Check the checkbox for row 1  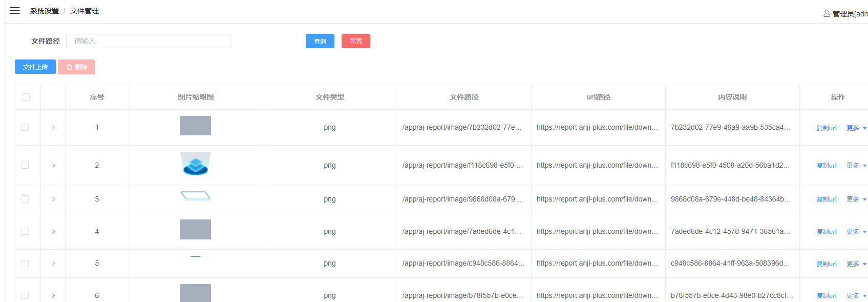tap(25, 127)
